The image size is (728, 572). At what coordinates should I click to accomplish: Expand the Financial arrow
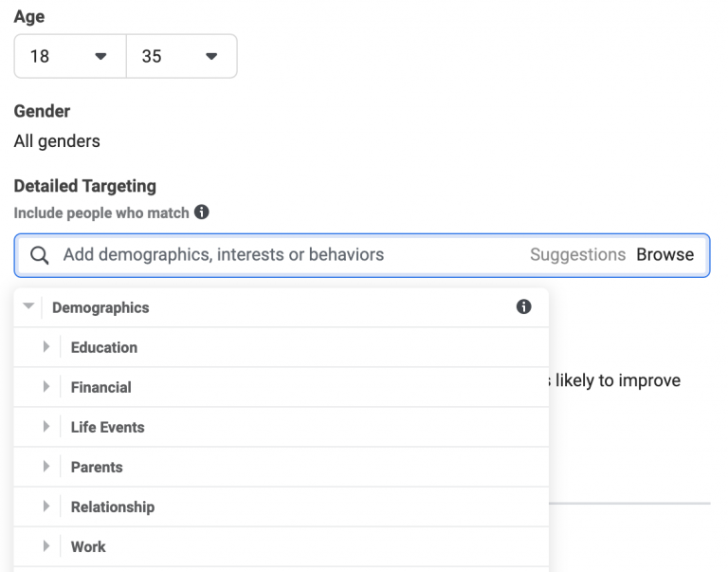coord(45,387)
